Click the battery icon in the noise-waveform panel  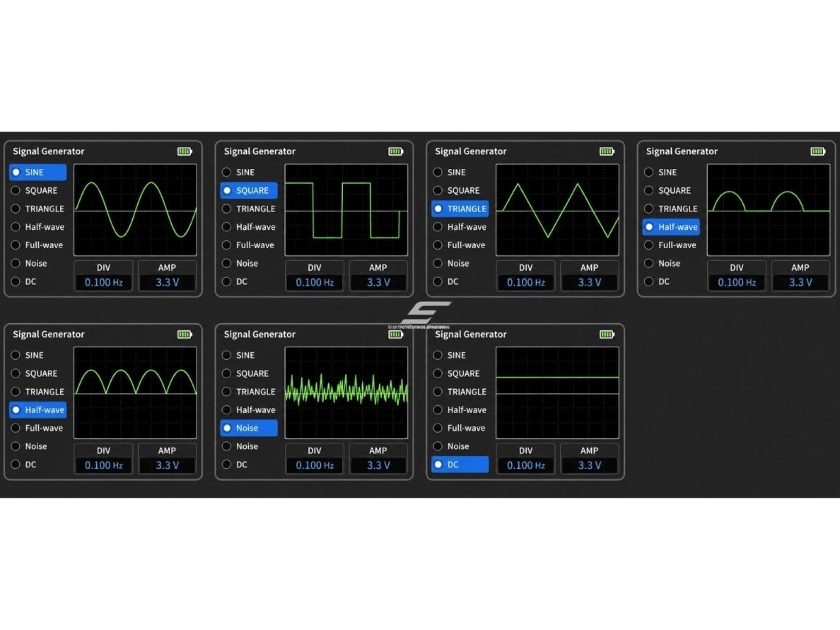pos(396,334)
